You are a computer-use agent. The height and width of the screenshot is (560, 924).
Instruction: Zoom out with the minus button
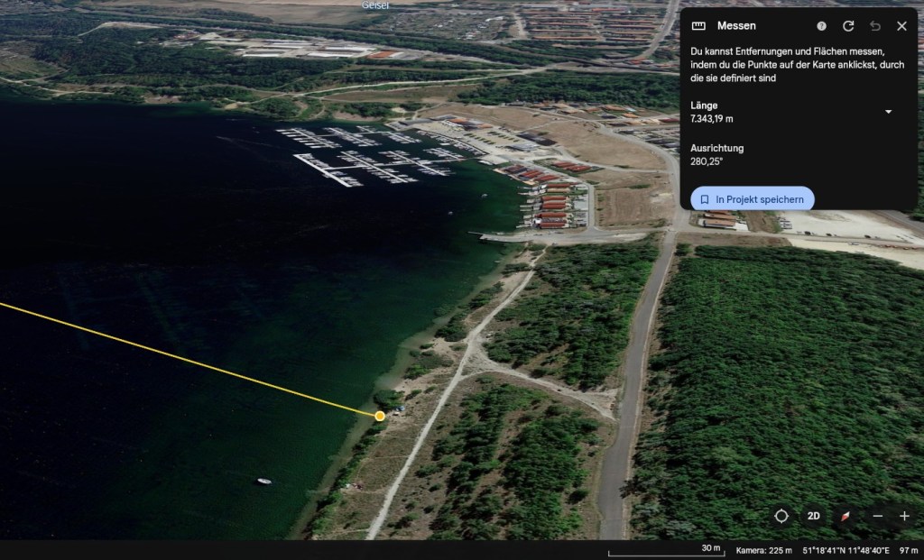point(877,516)
